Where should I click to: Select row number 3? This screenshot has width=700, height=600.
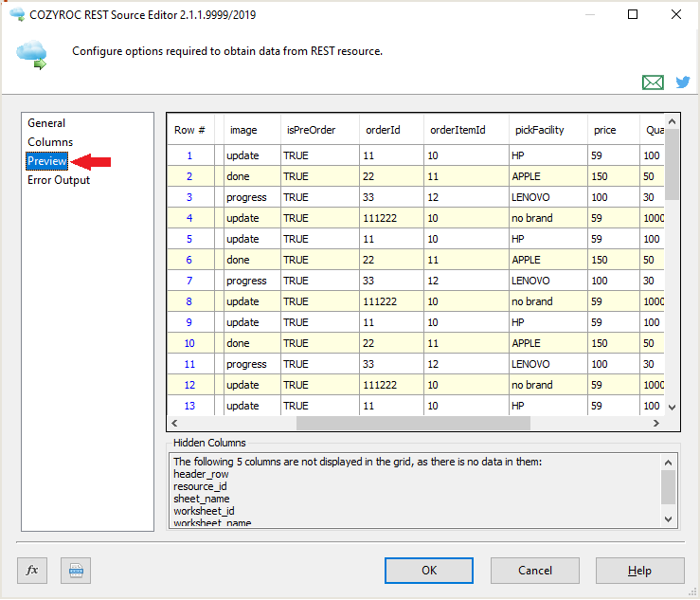(189, 197)
